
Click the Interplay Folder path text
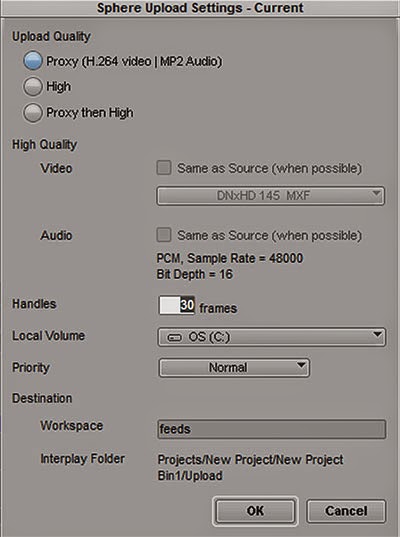(x=250, y=467)
